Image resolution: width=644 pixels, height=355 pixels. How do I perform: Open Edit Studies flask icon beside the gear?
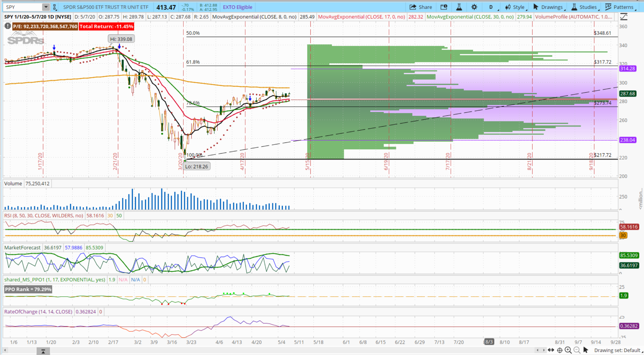click(459, 7)
